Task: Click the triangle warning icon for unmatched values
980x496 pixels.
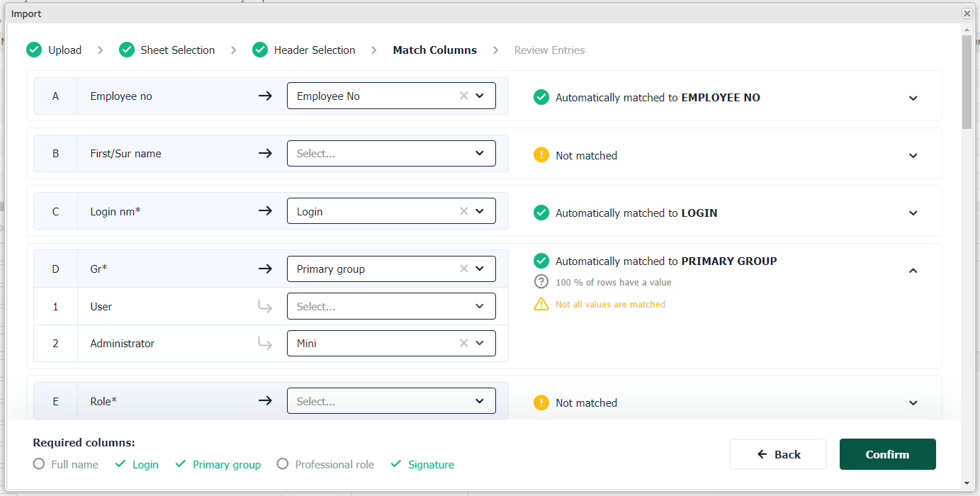Action: [x=541, y=304]
